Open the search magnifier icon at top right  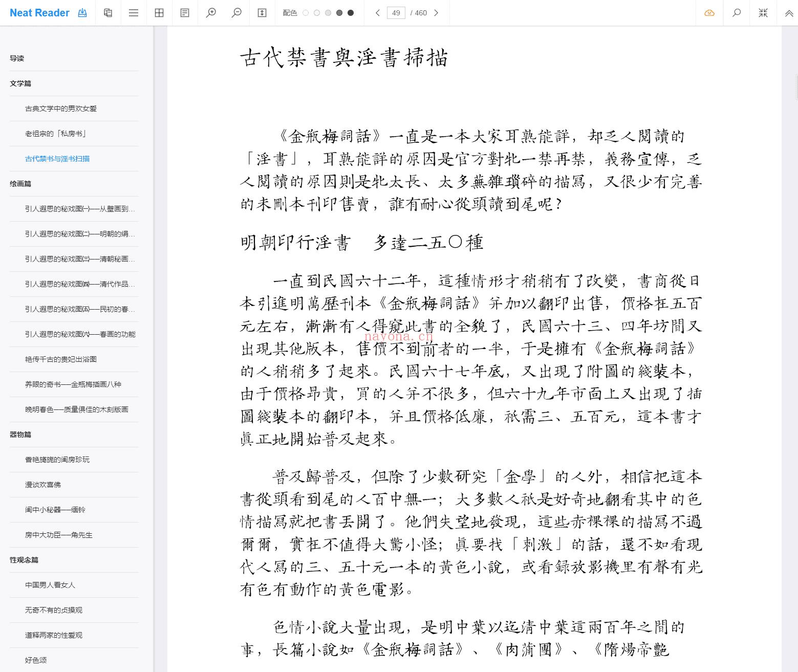(x=737, y=13)
